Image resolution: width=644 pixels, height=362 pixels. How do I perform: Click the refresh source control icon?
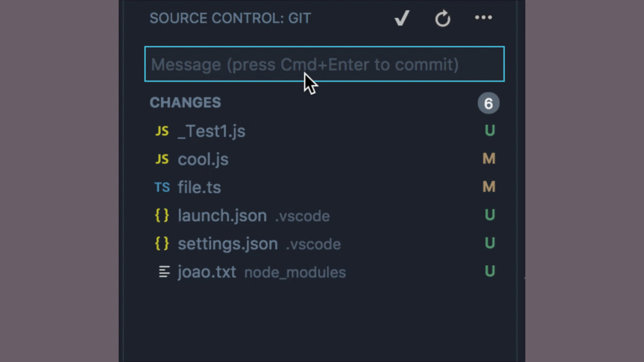(442, 18)
